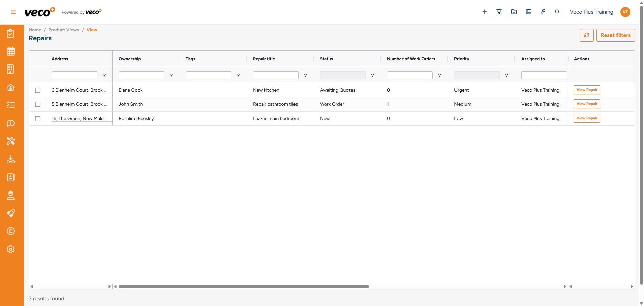Open the notifications bell icon
644x306 pixels.
pyautogui.click(x=557, y=12)
